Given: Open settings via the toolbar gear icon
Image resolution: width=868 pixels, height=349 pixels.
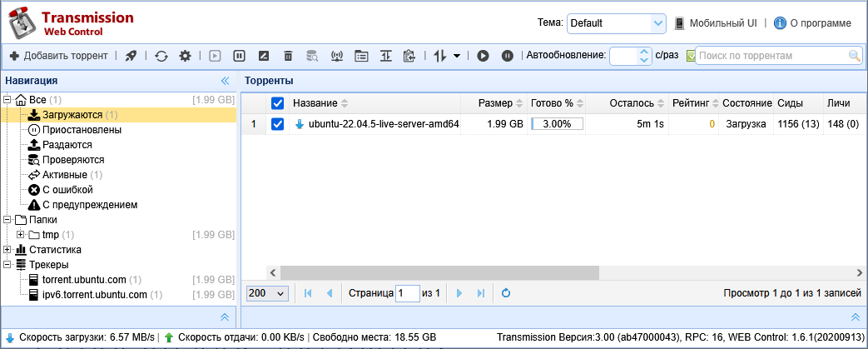Looking at the screenshot, I should pyautogui.click(x=185, y=56).
